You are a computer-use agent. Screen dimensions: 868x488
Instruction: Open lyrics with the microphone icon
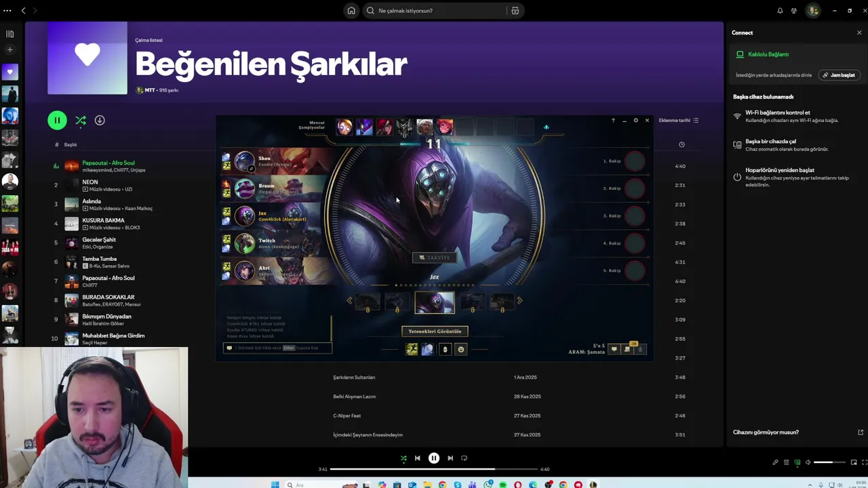(x=775, y=462)
